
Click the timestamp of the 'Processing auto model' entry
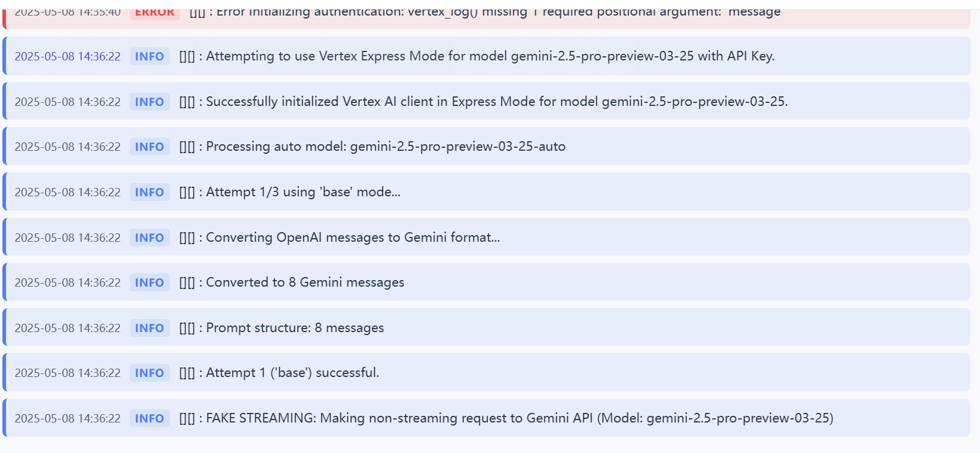68,147
